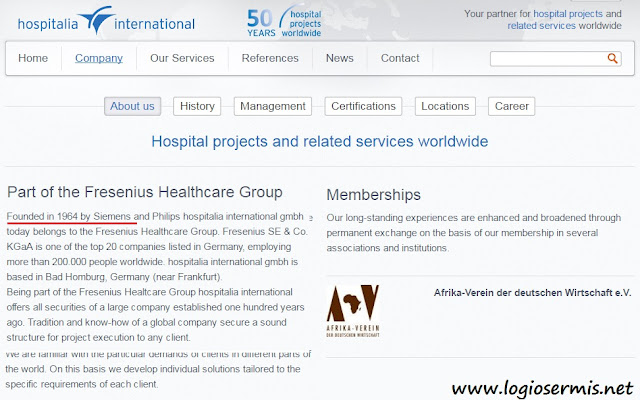Viewport: 640px width, 400px height.
Task: Click text 'based in Bad Homburg, Germany'
Action: 78,277
